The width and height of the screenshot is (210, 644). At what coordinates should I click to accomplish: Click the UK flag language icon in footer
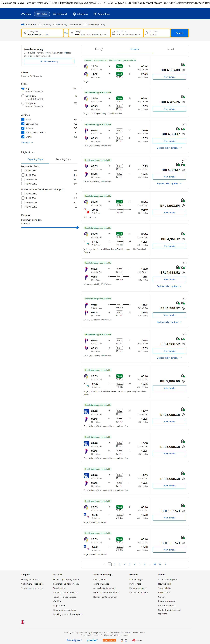[23, 622]
